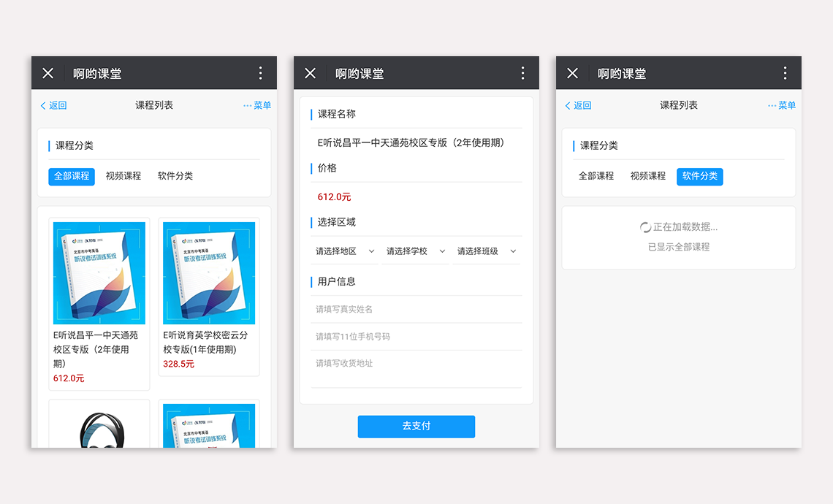This screenshot has width=833, height=504.
Task: Tap the X icon on the payment form screen
Action: [x=310, y=73]
